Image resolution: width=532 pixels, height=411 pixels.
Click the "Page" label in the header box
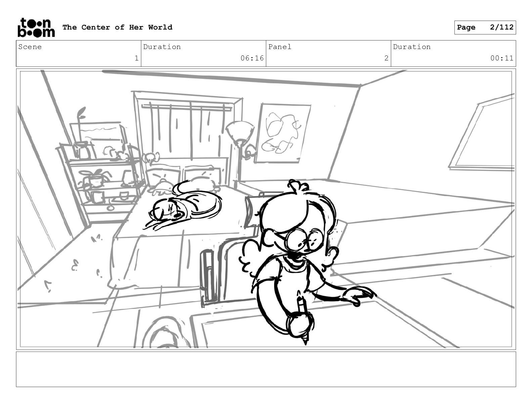coord(466,28)
